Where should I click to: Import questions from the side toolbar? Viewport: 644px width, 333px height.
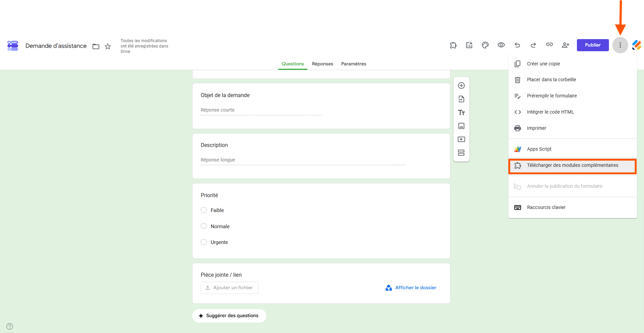coord(461,99)
